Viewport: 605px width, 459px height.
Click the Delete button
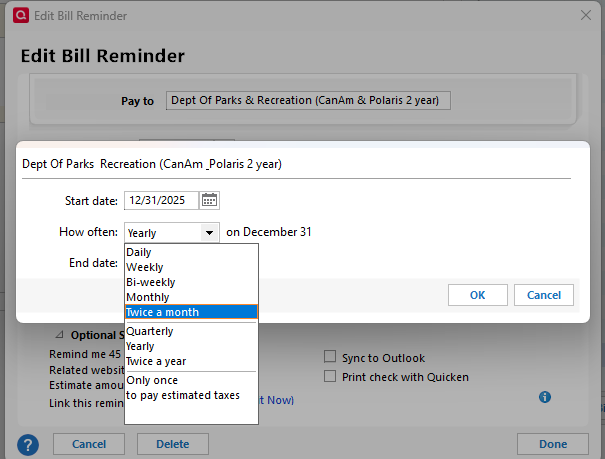click(x=172, y=444)
